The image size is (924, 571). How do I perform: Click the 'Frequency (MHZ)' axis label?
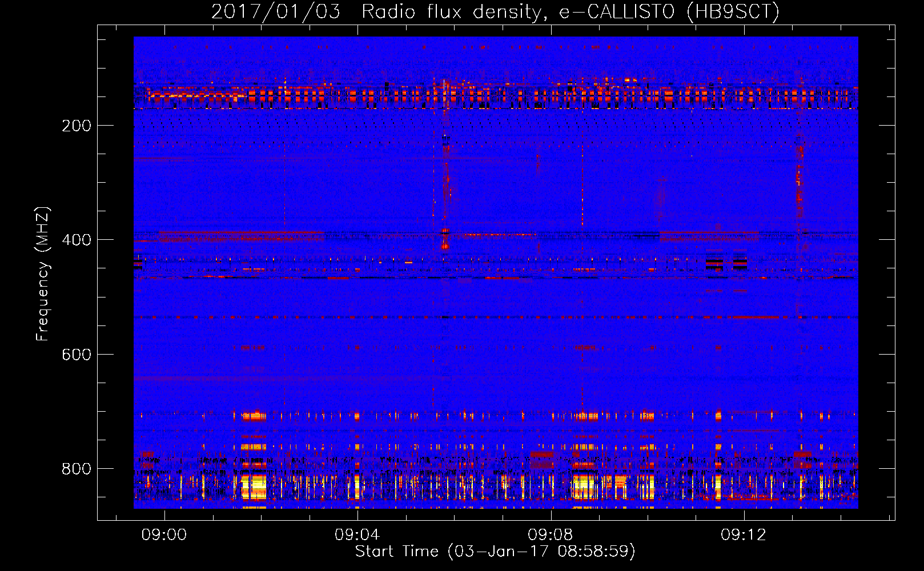[43, 274]
